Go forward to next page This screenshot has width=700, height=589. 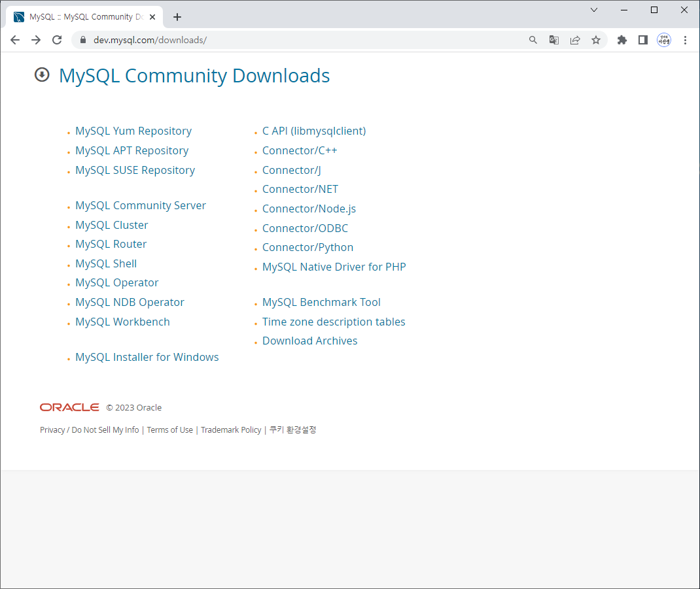click(x=36, y=40)
